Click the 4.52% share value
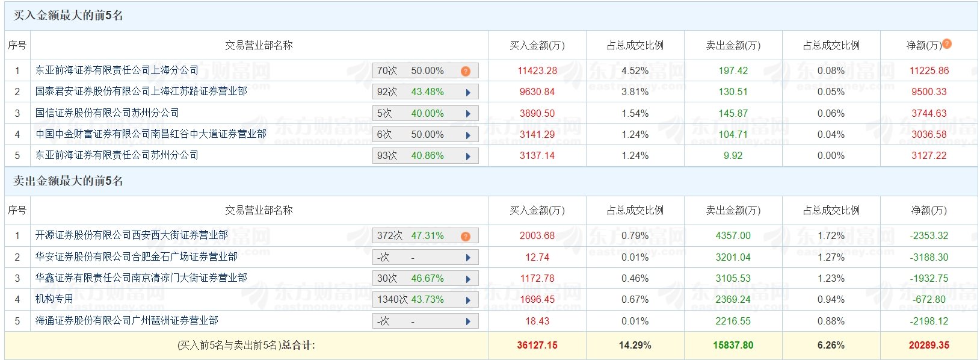Screen dimensions: 980x360 (635, 71)
